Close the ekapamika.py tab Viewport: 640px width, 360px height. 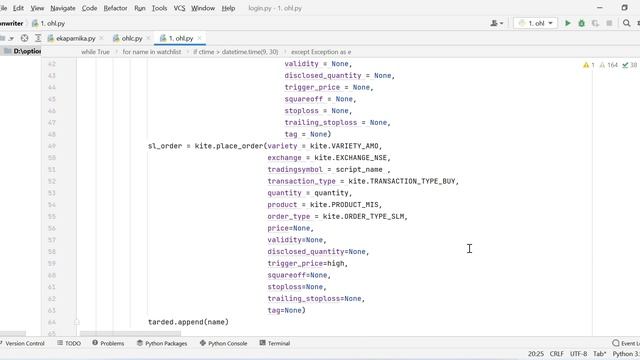point(101,38)
